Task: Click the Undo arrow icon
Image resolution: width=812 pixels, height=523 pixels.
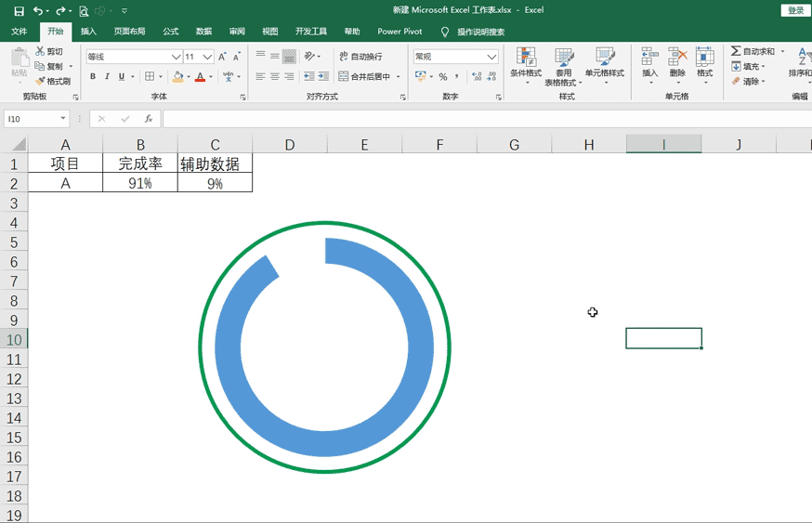Action: [38, 11]
